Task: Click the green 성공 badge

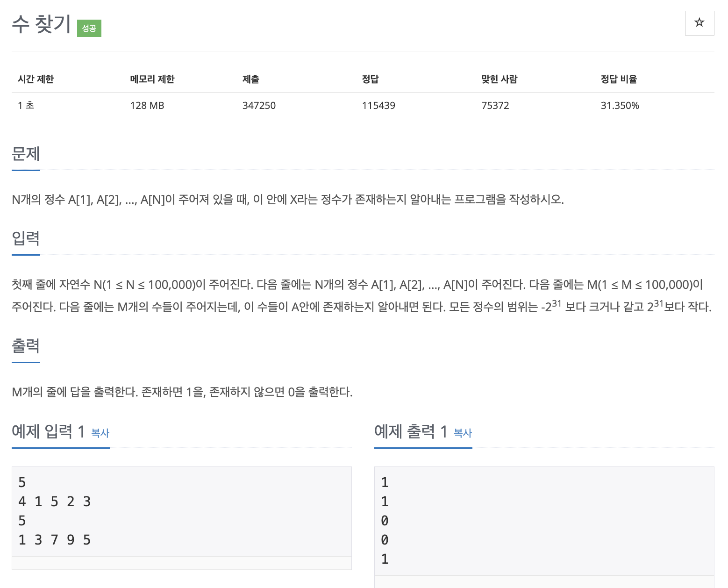Action: [89, 29]
